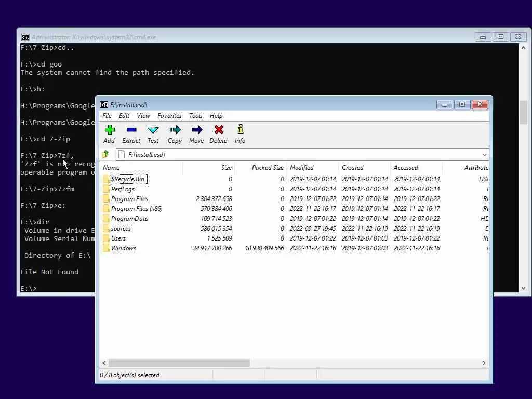Click Users size 1 525 509
This screenshot has height=399, width=532.
[220, 238]
